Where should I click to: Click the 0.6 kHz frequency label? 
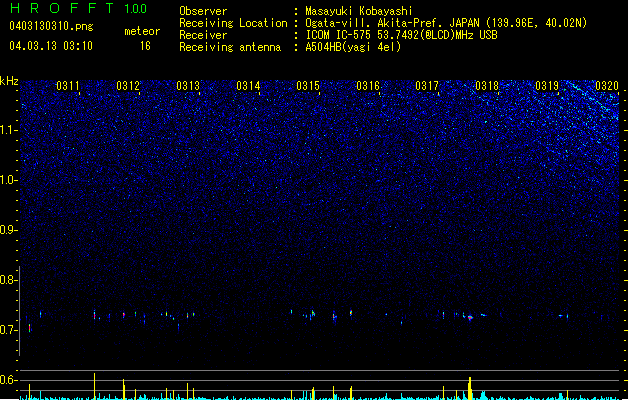[8, 380]
